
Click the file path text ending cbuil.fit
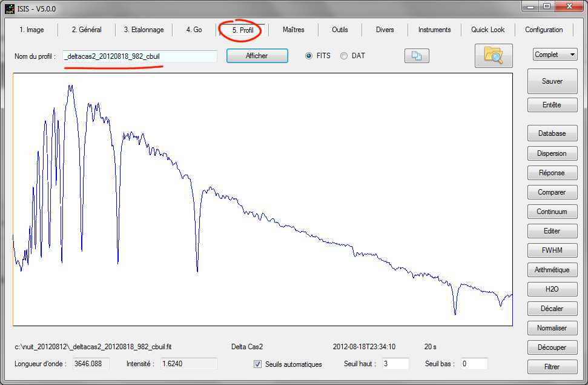click(93, 347)
